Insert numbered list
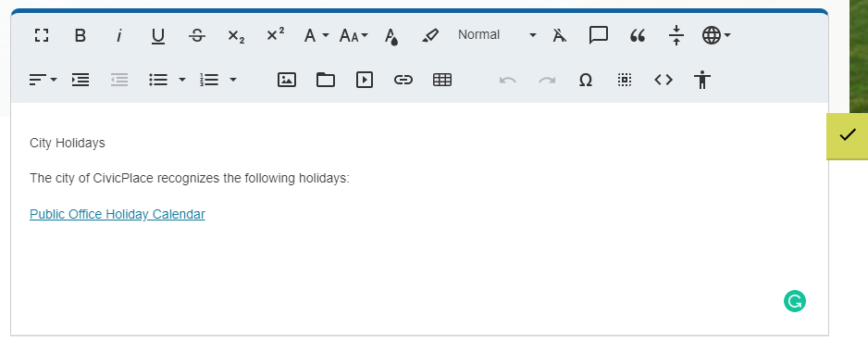868x340 pixels. tap(209, 80)
